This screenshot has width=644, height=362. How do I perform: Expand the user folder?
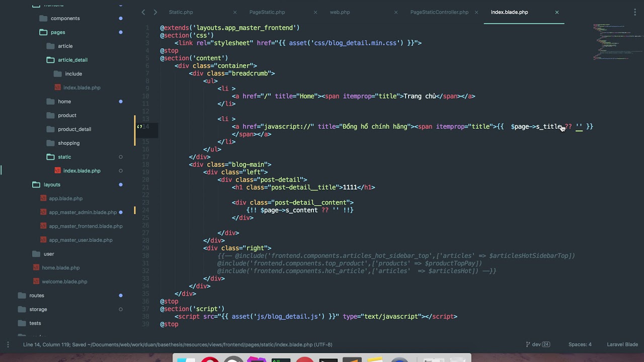click(36, 254)
